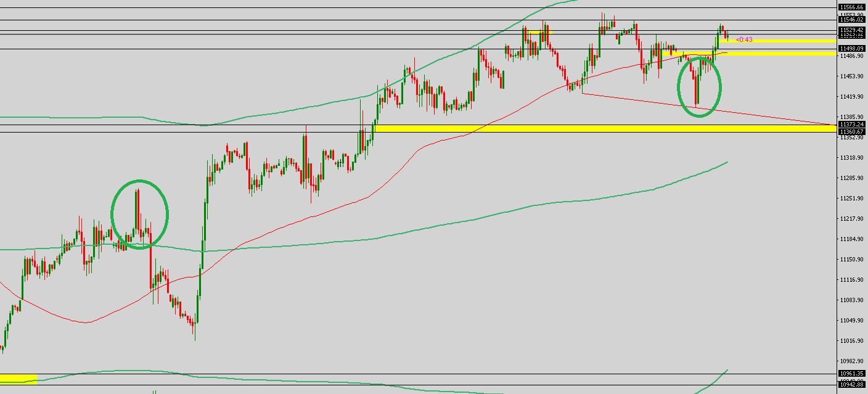Viewport: 868px width, 394px height.
Task: Click the 11419.90 axis price value
Action: pos(851,97)
